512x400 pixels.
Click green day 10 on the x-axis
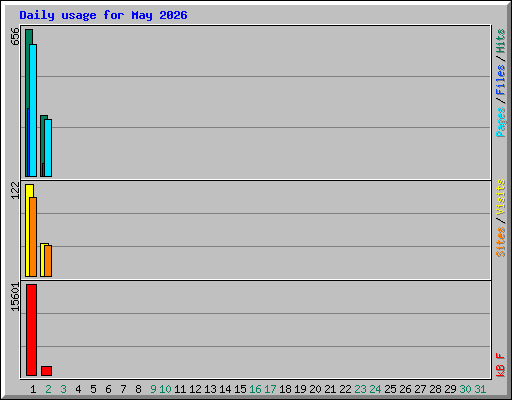[165, 389]
